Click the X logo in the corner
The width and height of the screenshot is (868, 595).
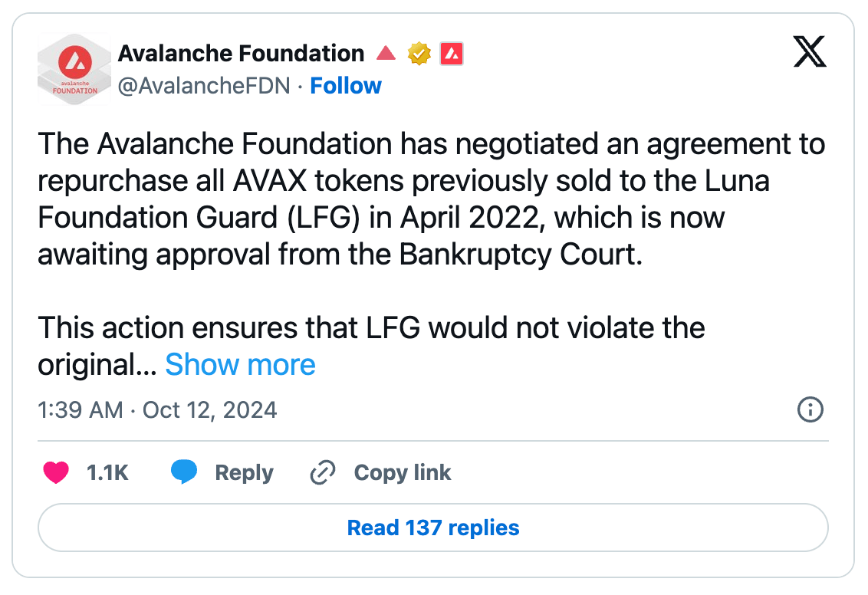[809, 54]
